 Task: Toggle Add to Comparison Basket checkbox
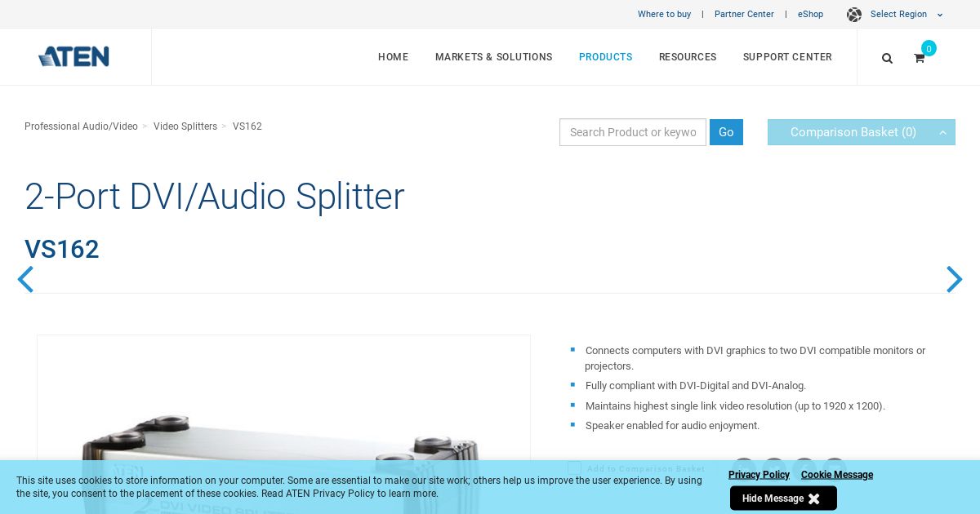click(575, 468)
